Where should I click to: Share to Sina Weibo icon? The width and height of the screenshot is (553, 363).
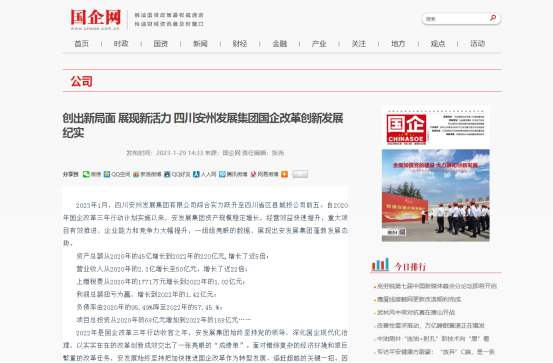(136, 174)
